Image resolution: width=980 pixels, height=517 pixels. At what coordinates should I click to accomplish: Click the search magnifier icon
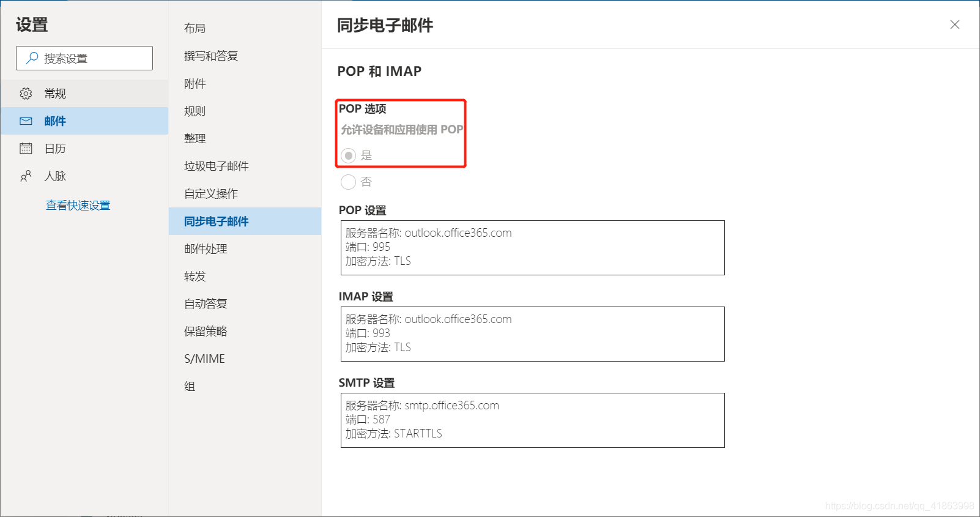click(x=32, y=58)
